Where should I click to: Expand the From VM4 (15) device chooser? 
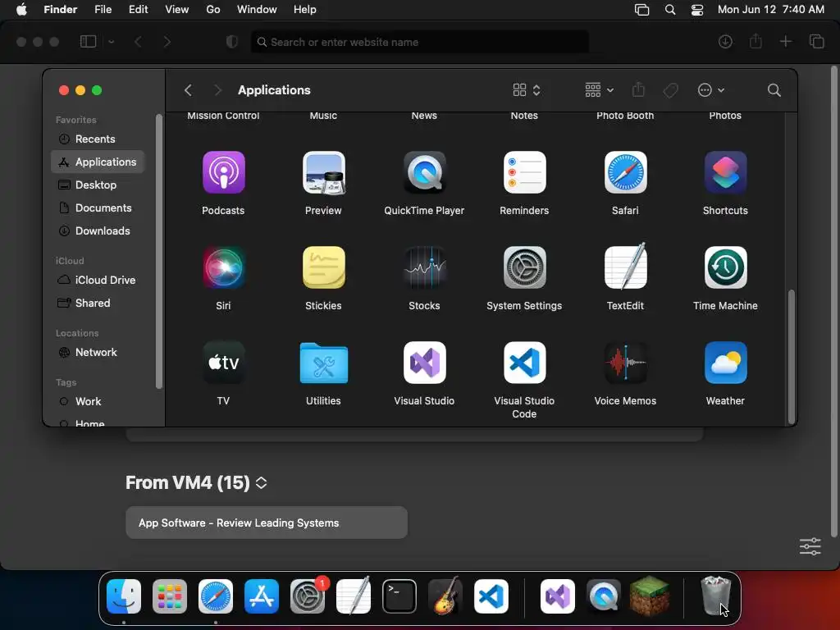click(261, 482)
